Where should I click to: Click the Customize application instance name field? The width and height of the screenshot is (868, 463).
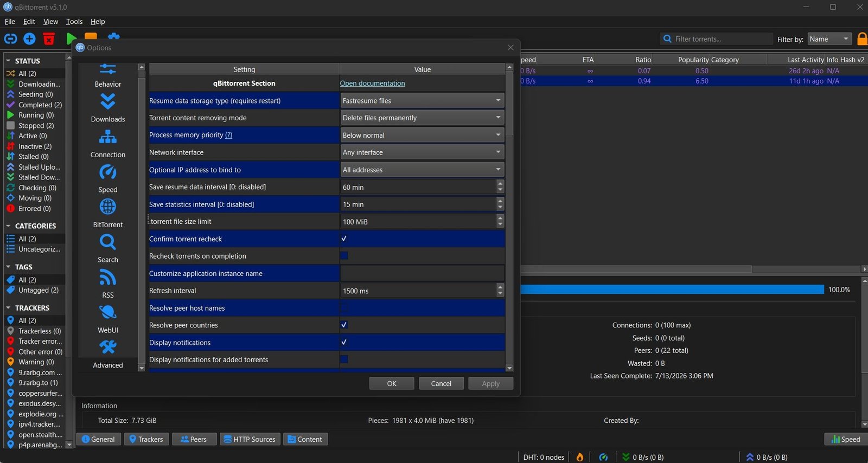(422, 273)
